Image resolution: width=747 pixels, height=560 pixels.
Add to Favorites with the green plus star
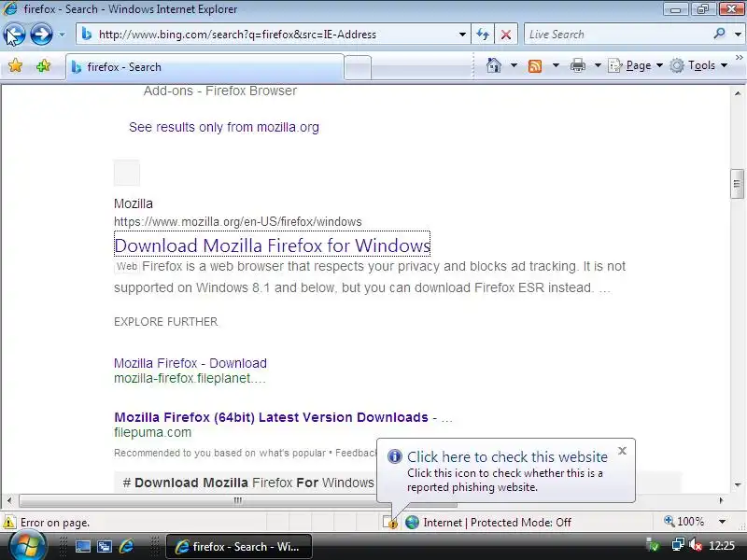[43, 65]
